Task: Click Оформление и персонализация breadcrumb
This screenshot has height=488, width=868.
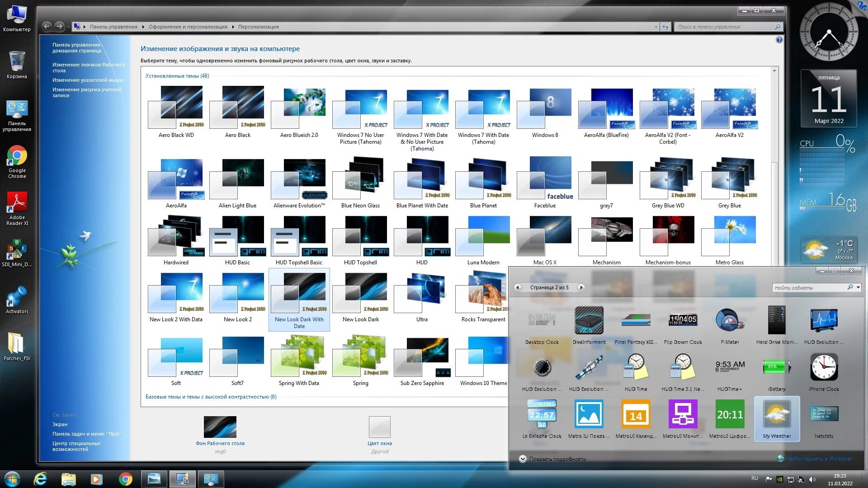Action: (x=188, y=27)
